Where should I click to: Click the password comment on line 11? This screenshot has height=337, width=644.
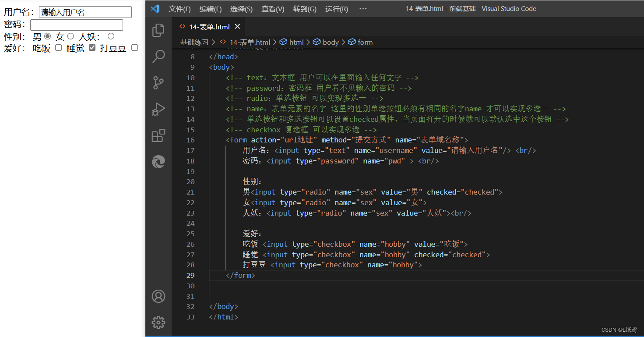(x=319, y=88)
